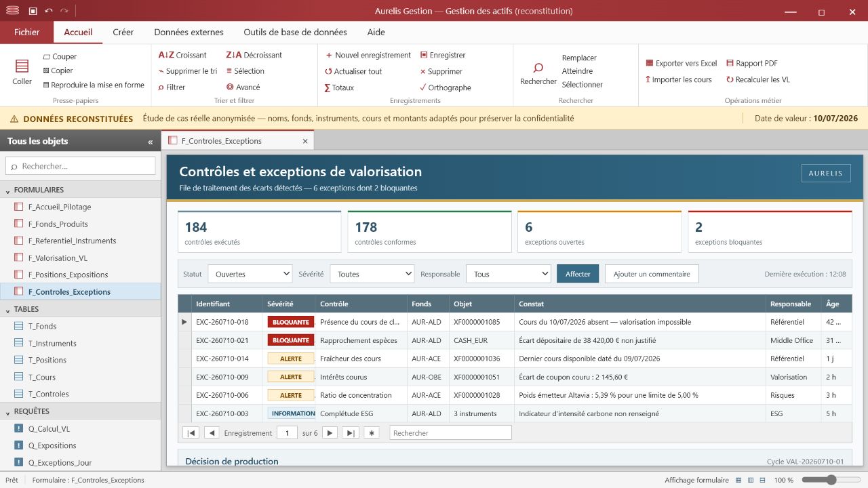Click Exporter vers Excel

[682, 63]
